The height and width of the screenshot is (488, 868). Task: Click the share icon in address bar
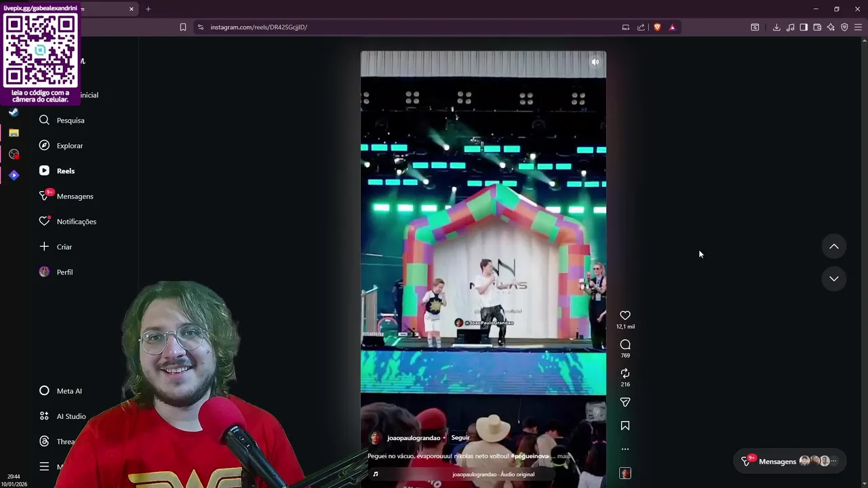tap(641, 27)
